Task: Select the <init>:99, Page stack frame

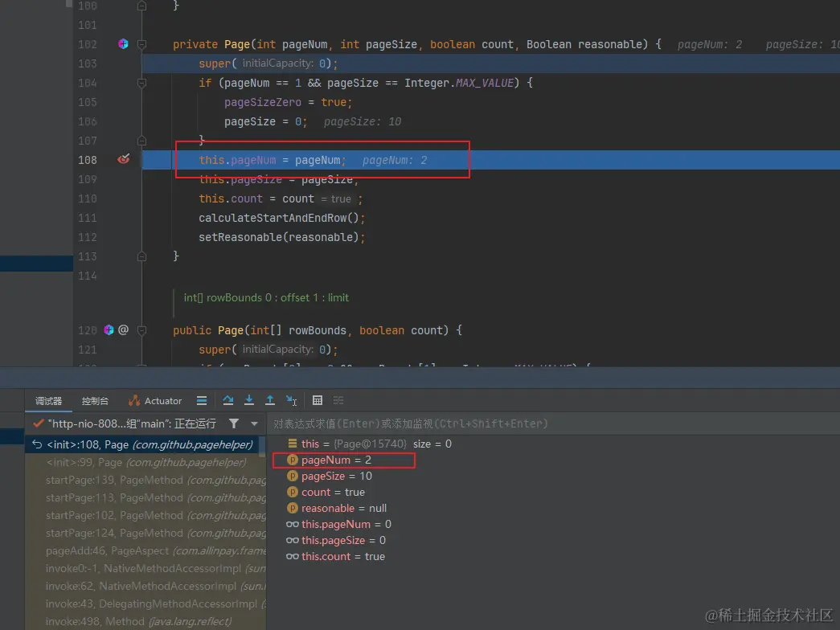Action: [x=145, y=462]
